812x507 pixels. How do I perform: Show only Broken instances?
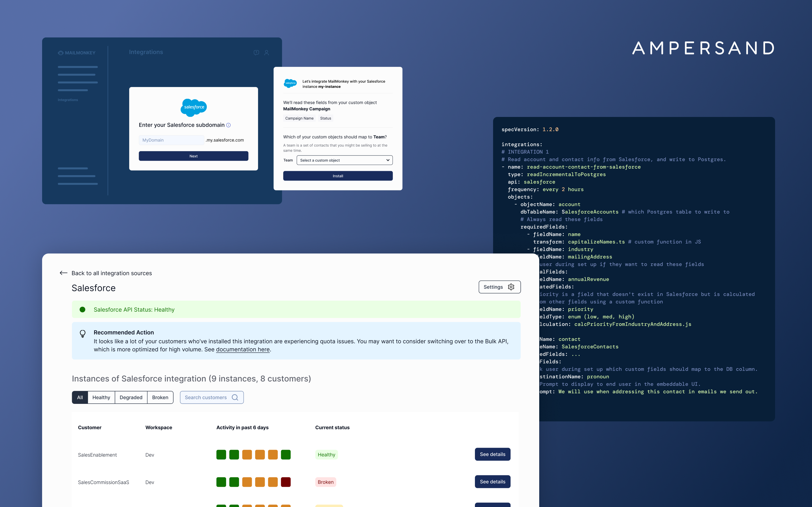160,397
